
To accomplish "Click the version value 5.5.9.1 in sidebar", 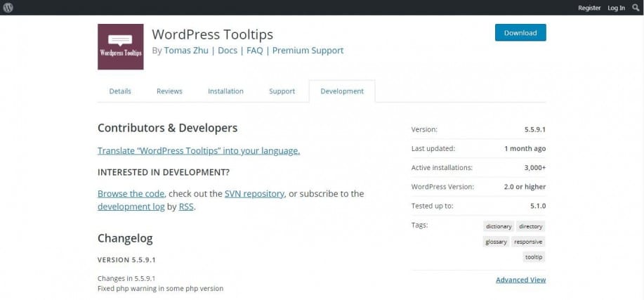I will pyautogui.click(x=534, y=129).
